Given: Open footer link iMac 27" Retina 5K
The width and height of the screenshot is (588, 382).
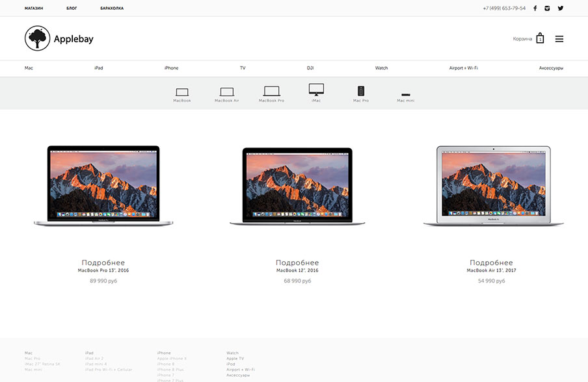Looking at the screenshot, I should click(x=42, y=364).
